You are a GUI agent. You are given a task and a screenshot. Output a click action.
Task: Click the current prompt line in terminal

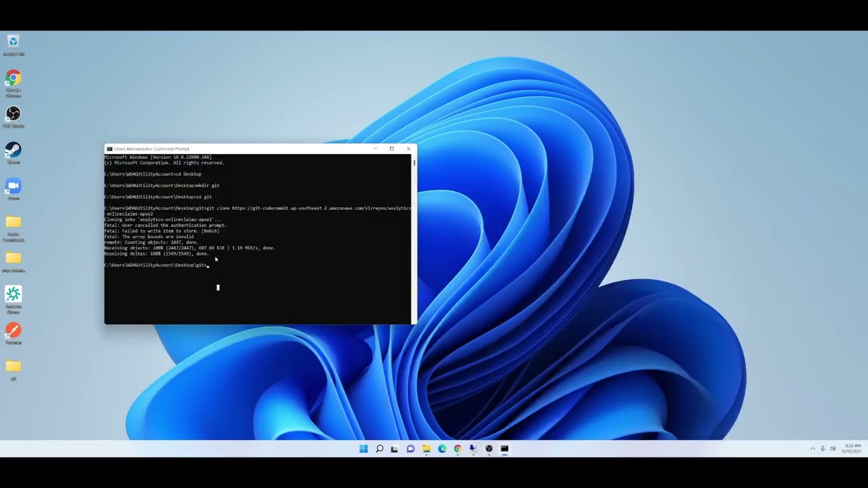[x=157, y=265]
